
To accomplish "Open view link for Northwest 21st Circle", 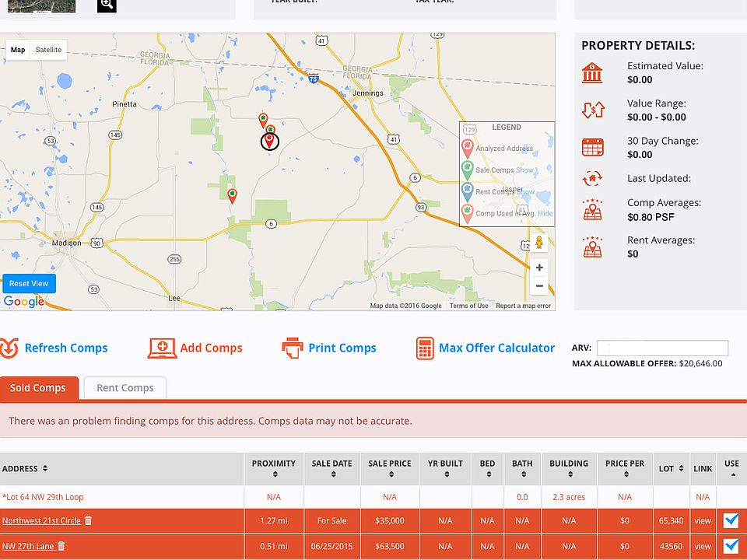I will pos(703,521).
